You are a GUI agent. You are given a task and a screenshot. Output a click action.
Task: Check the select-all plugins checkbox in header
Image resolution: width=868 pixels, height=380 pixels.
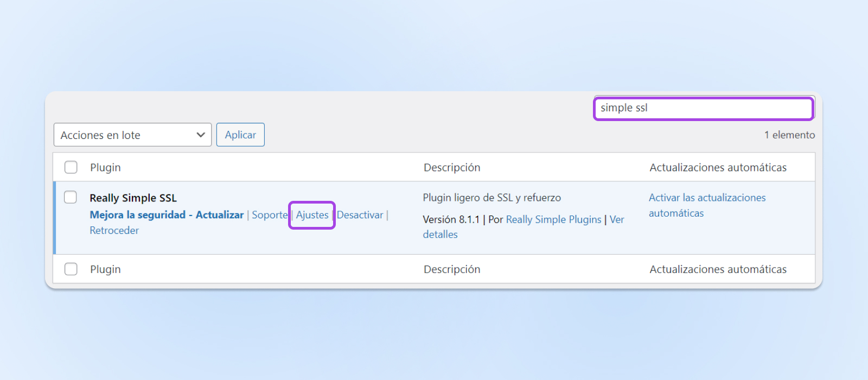click(x=71, y=167)
